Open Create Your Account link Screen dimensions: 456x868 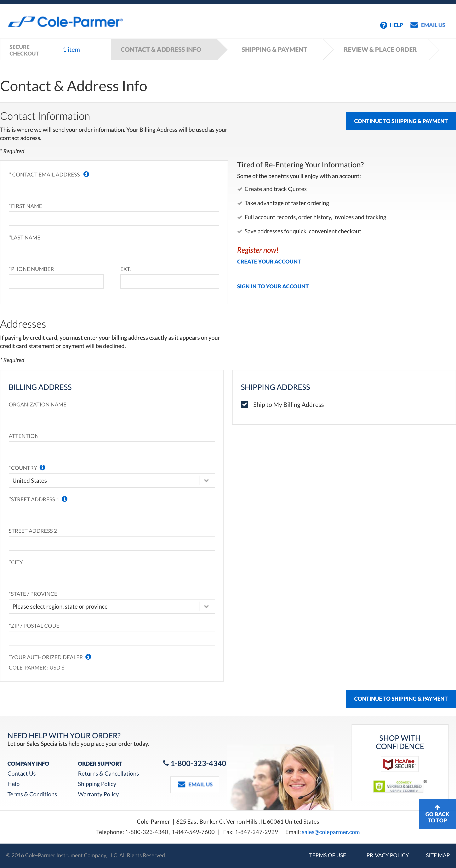tap(269, 261)
